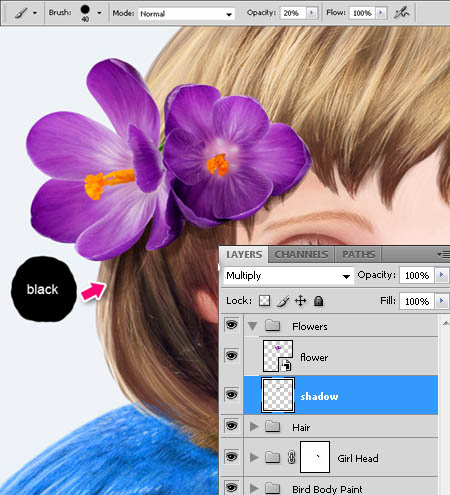Open the brush Mode Normal dropdown
450x495 pixels.
[x=187, y=14]
